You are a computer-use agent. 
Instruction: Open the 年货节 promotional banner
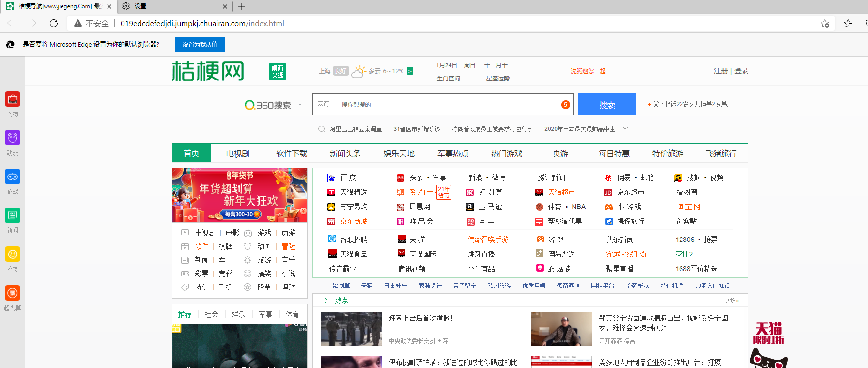(240, 195)
